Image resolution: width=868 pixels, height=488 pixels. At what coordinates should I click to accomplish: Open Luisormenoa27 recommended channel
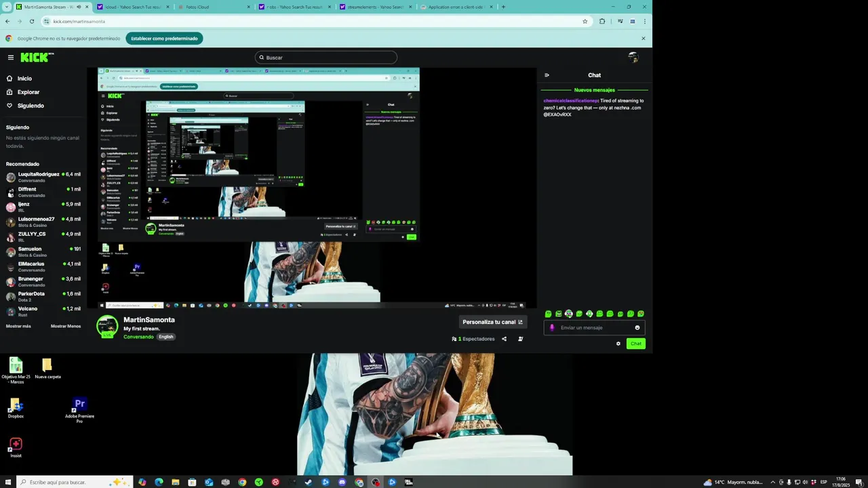(x=43, y=222)
